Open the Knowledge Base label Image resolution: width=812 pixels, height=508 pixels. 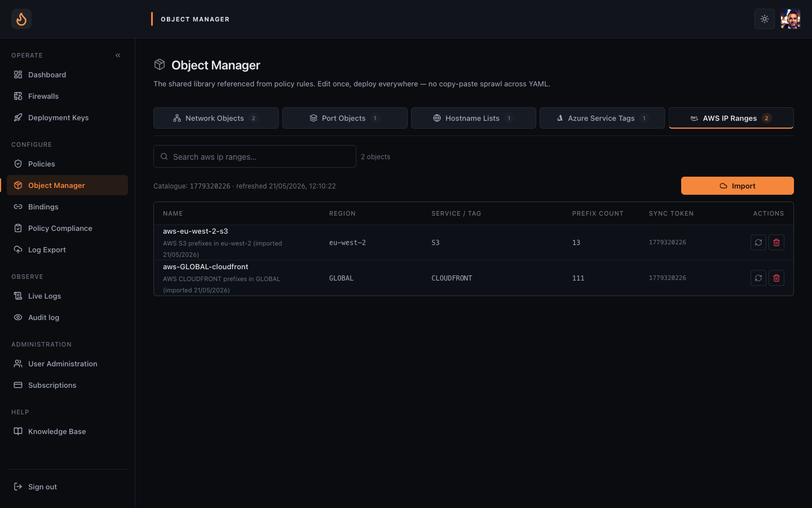pos(57,431)
